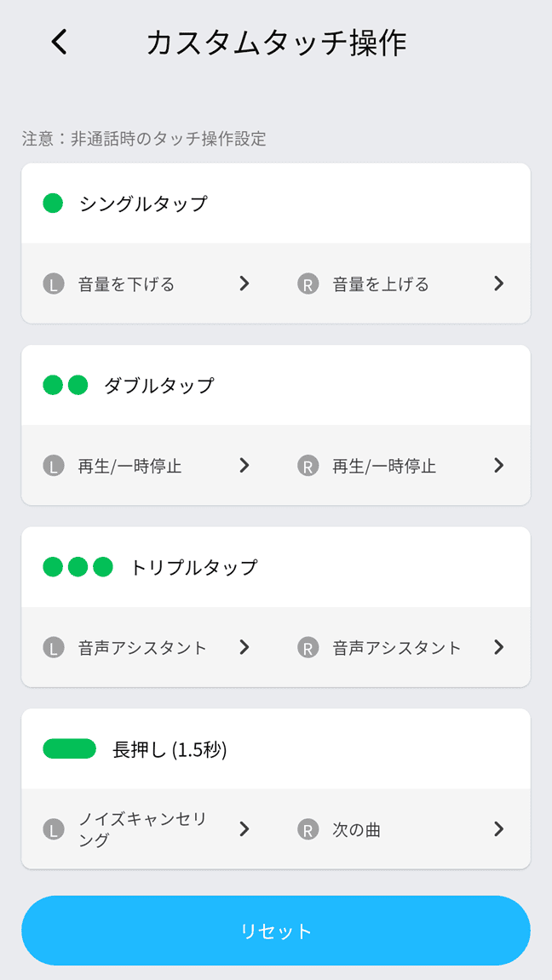Select the R icon in the triple tap row

click(x=308, y=647)
